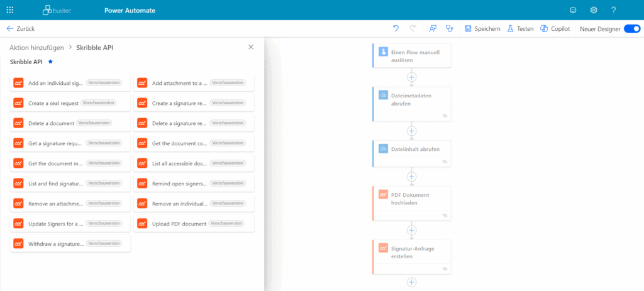Insert step below Einen Flow manuell auslösen
Image resolution: width=644 pixels, height=291 pixels.
point(411,77)
